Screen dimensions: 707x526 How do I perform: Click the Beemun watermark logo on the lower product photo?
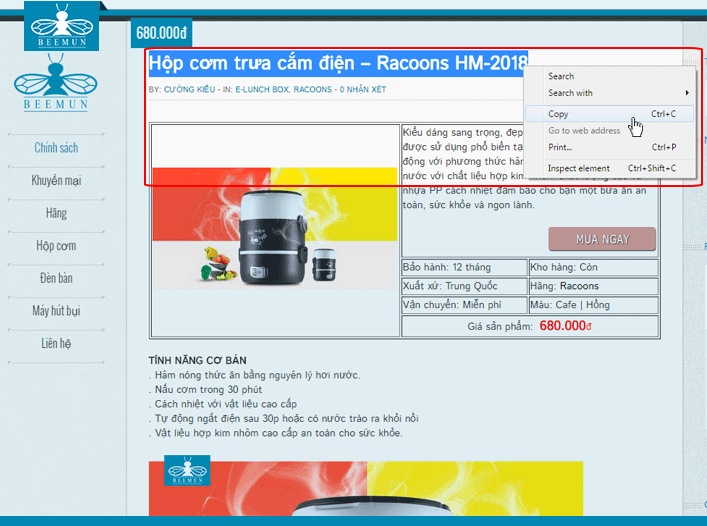click(187, 470)
